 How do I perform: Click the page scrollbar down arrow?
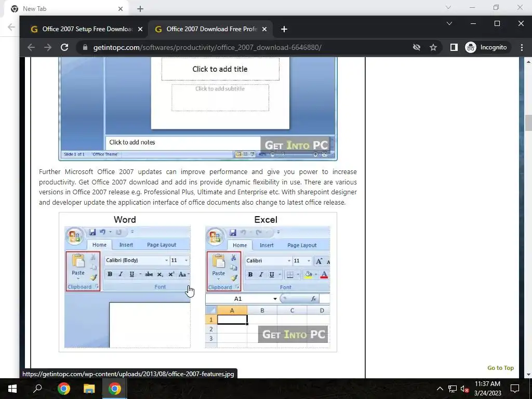coord(528,374)
